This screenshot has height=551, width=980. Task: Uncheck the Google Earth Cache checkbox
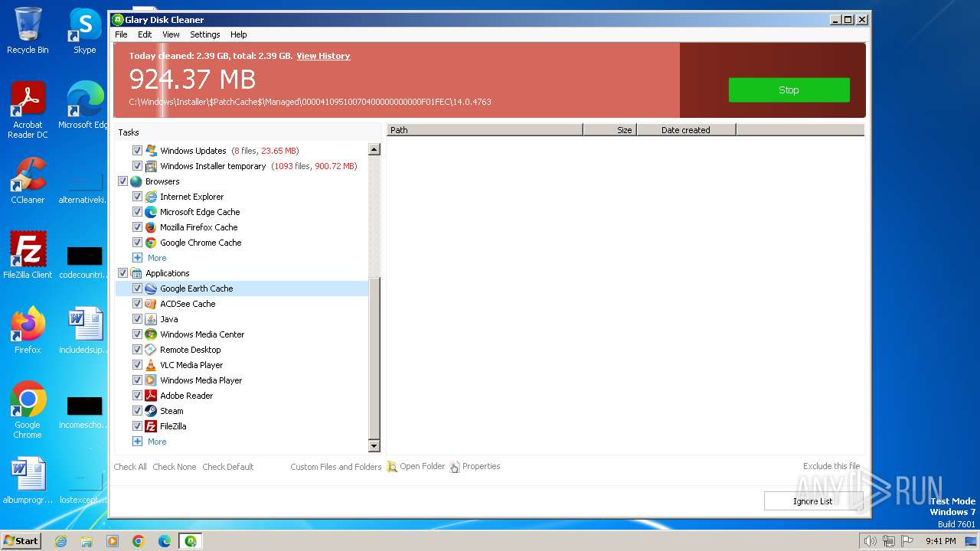tap(138, 289)
